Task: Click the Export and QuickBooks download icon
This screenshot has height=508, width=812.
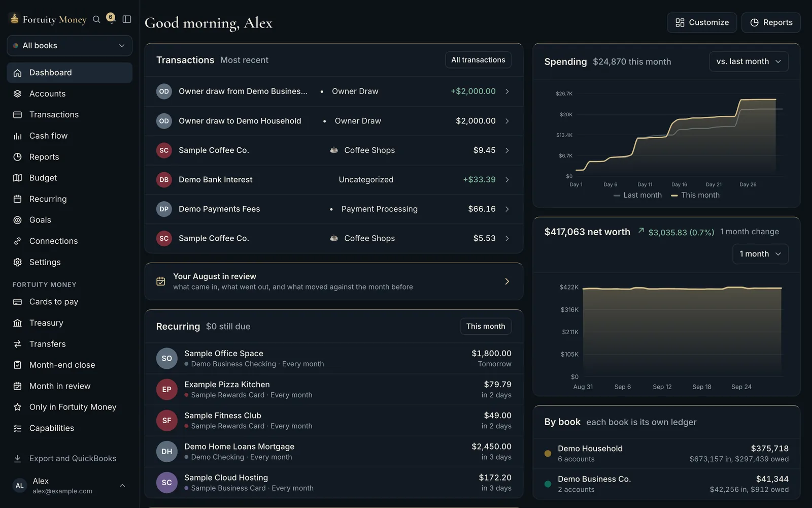Action: click(x=17, y=458)
